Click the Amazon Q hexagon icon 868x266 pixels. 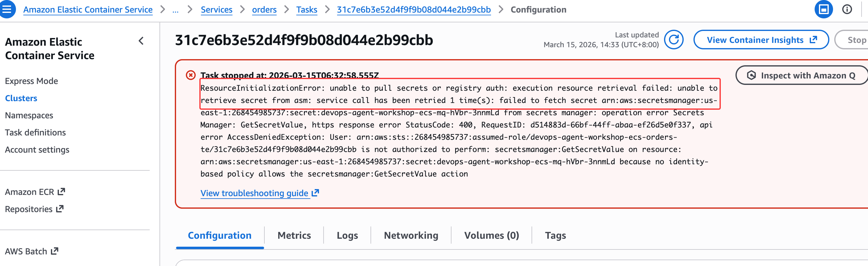pyautogui.click(x=751, y=75)
